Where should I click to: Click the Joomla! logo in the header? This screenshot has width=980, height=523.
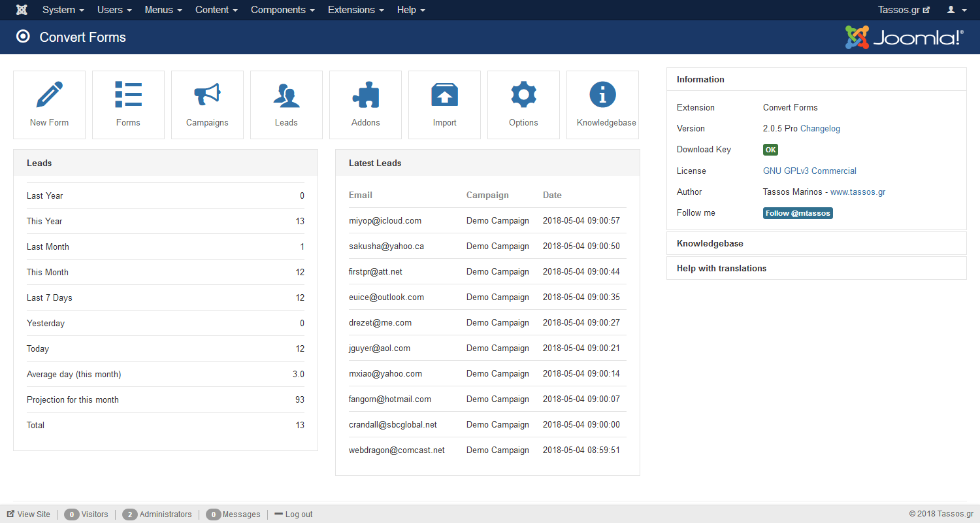tap(904, 37)
